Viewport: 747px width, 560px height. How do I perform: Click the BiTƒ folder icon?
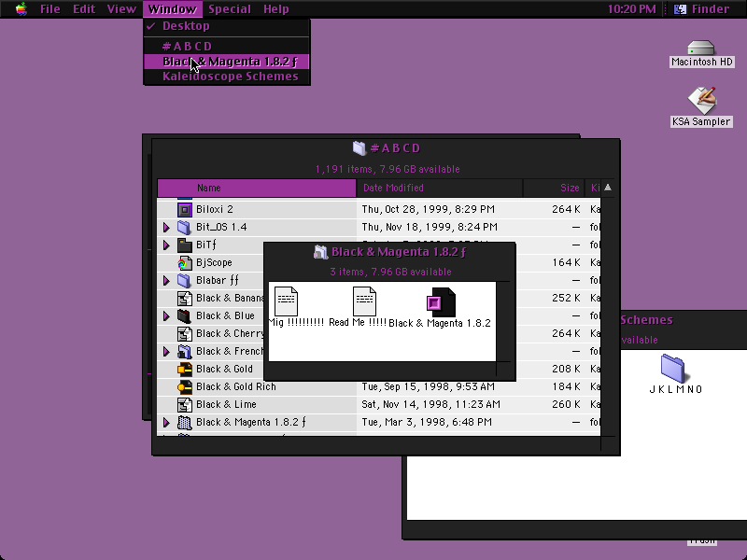184,245
